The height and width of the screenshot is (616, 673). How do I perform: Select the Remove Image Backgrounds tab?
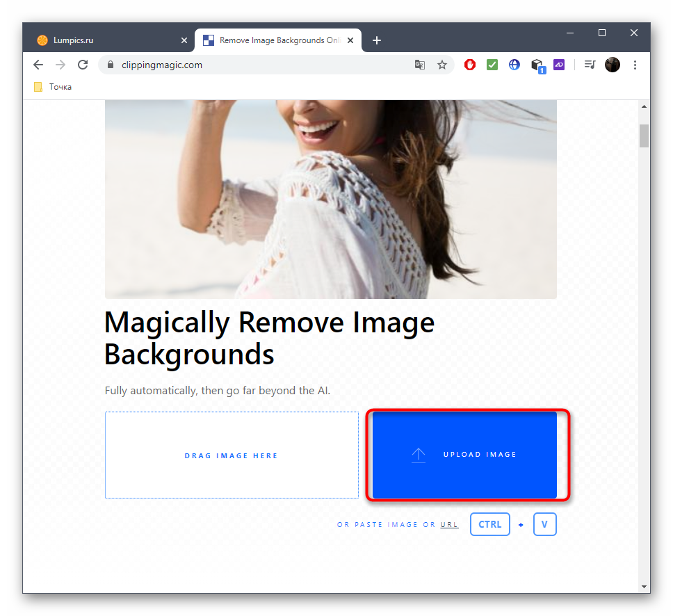pyautogui.click(x=278, y=40)
